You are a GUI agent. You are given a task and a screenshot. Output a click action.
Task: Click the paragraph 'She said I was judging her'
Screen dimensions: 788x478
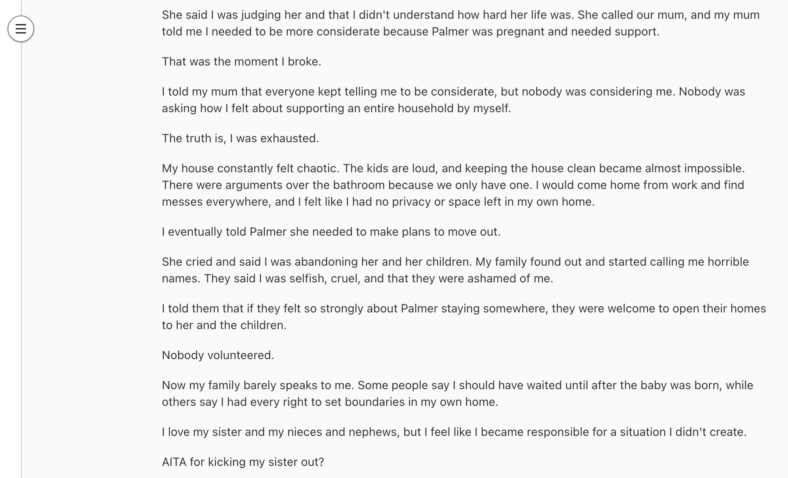(x=461, y=23)
